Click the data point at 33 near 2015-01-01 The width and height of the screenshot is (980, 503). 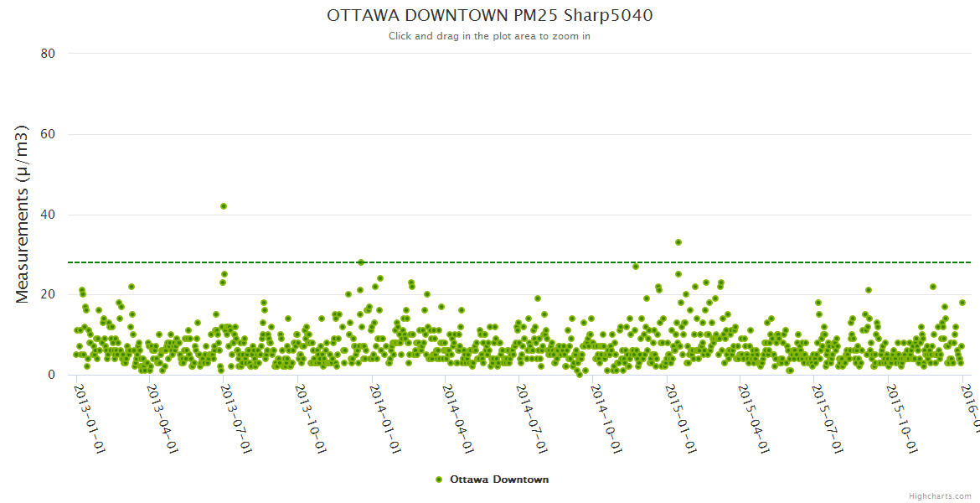coord(678,242)
